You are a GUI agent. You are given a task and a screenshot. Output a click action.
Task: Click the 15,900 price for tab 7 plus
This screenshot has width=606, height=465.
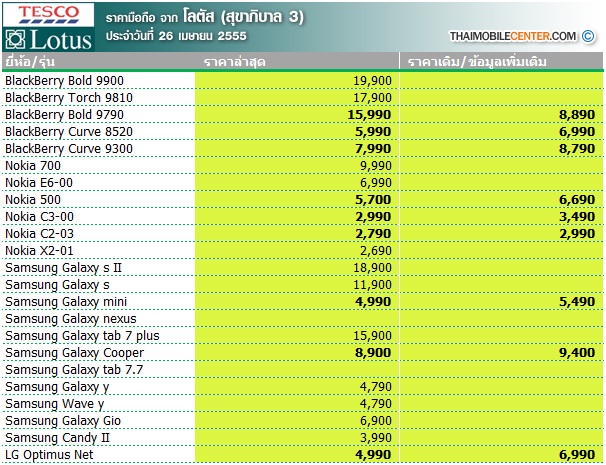tap(372, 336)
